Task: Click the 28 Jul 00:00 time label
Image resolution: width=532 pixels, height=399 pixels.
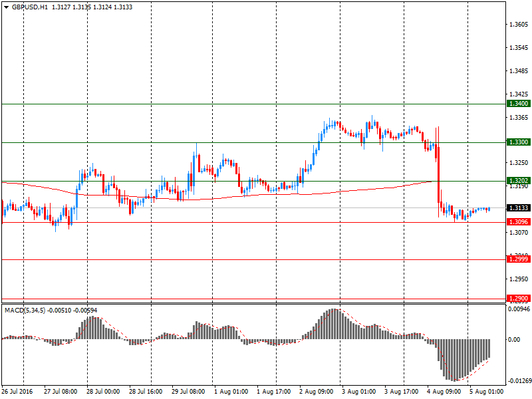Action: [x=103, y=392]
